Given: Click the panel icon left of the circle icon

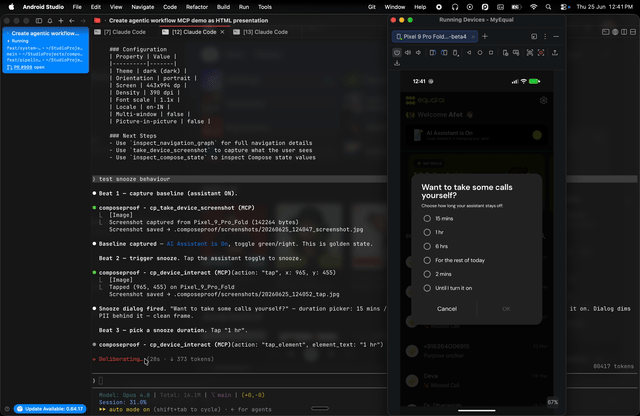Looking at the screenshot, I should click(x=606, y=32).
